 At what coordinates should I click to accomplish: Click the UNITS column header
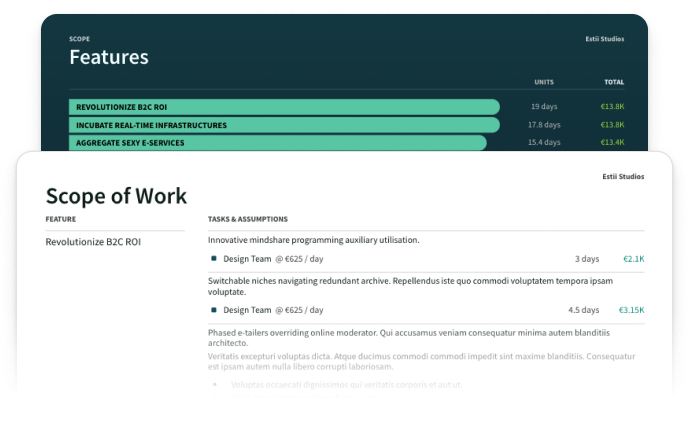(544, 82)
